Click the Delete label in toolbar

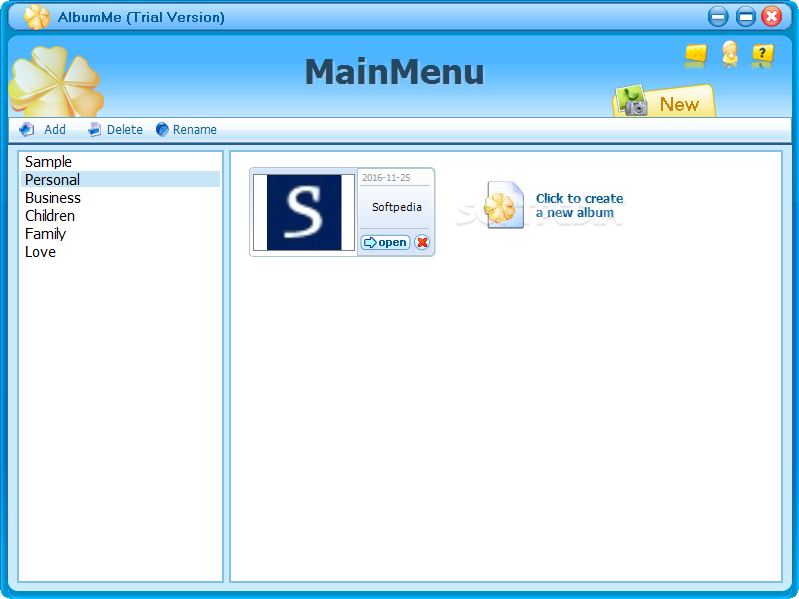coord(125,130)
